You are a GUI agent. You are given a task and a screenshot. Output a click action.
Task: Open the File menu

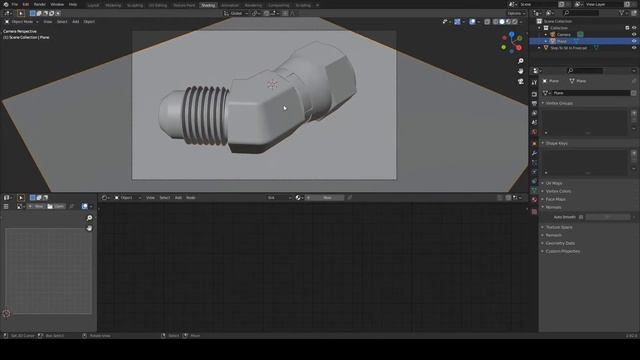pyautogui.click(x=15, y=4)
